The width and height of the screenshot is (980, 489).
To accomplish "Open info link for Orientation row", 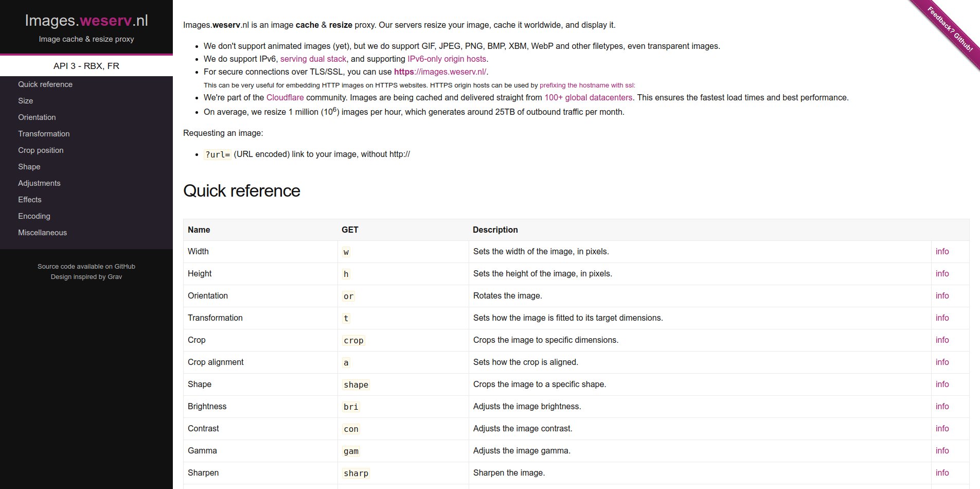I will [942, 296].
